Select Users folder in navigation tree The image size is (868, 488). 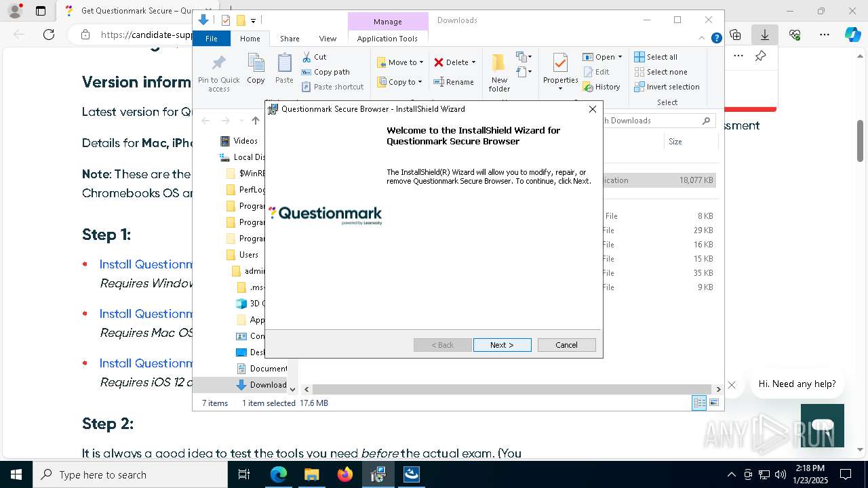(242, 255)
